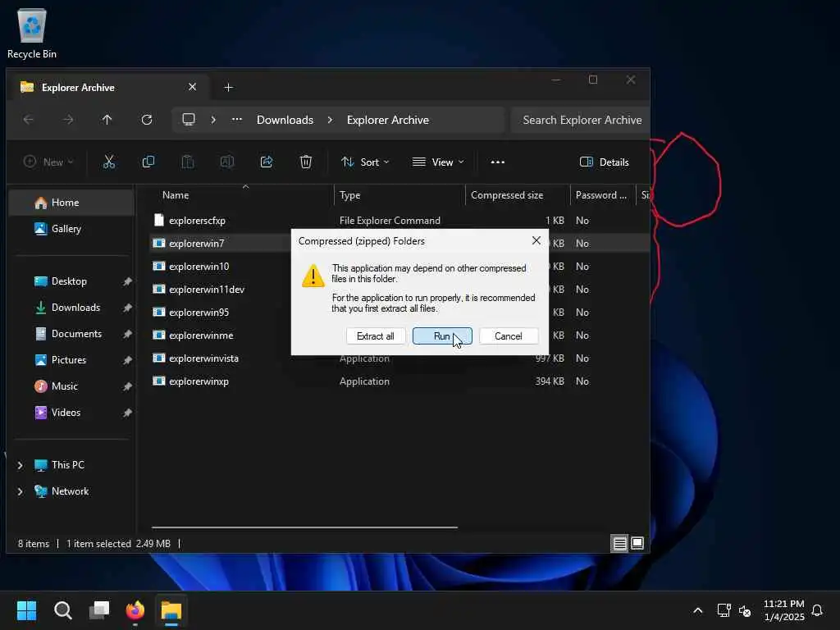Close the Explorer Archive tab

192,87
